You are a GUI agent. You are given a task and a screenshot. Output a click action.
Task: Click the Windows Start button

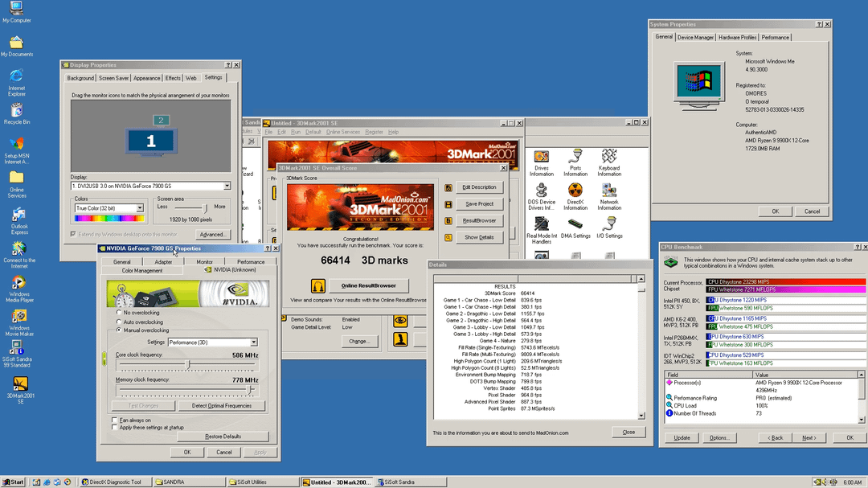point(14,482)
